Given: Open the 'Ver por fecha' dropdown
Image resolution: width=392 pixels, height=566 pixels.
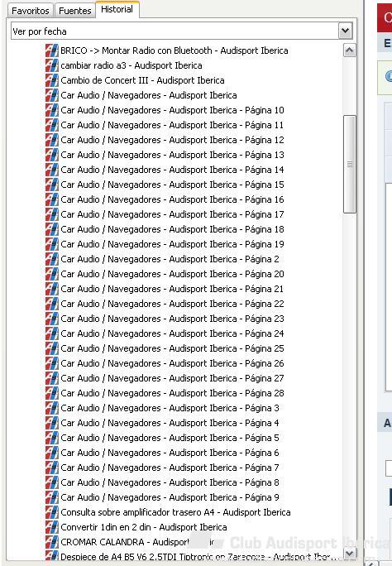Looking at the screenshot, I should pos(345,31).
